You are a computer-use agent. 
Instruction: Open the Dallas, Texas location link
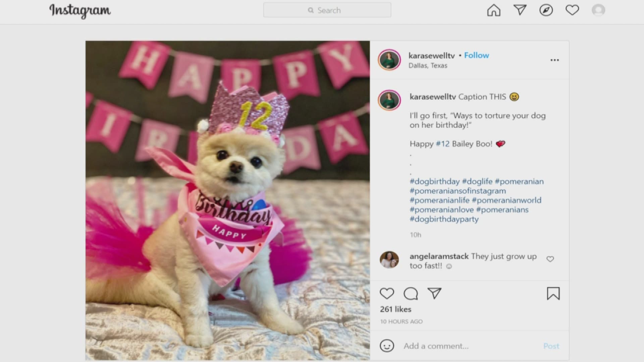(428, 66)
